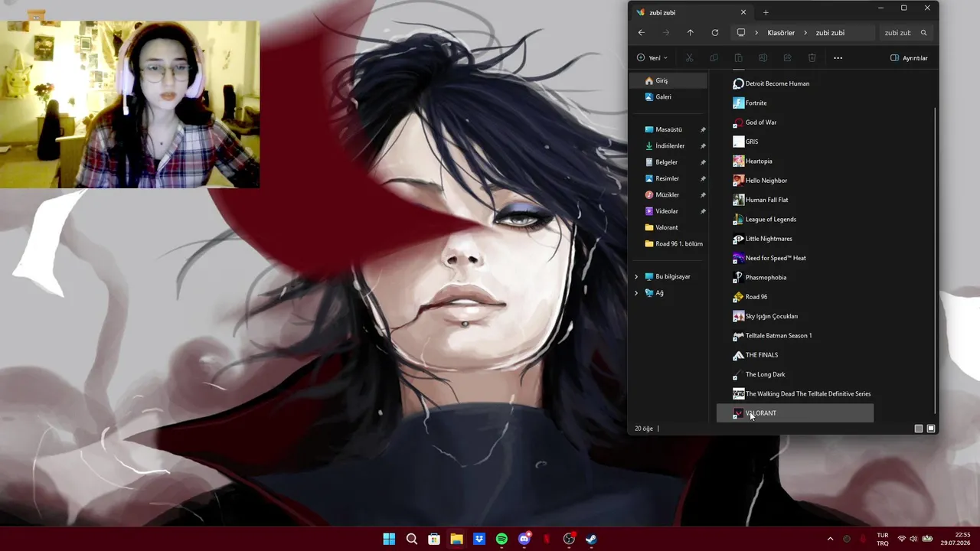Select The Long Dark icon

click(738, 374)
